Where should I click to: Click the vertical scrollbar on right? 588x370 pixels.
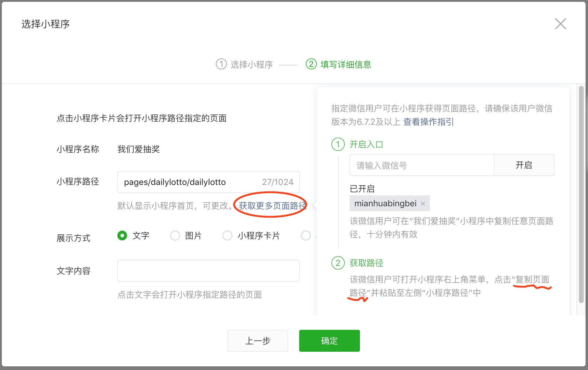click(x=581, y=195)
